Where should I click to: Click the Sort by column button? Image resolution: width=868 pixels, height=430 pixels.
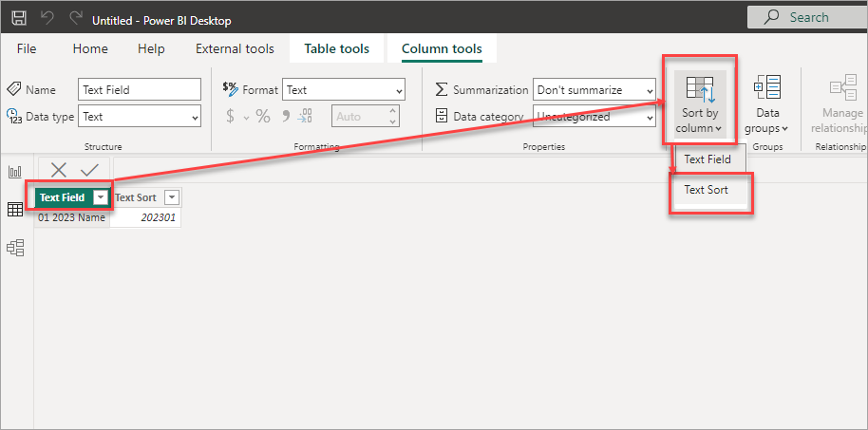point(700,104)
